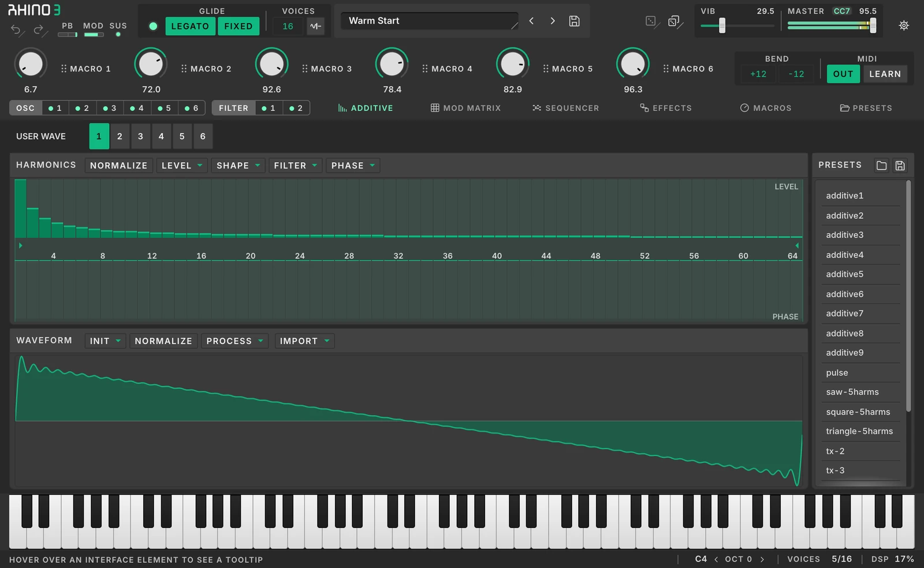Viewport: 924px width, 568px height.
Task: Switch to the ADDITIVE tab
Action: [366, 108]
